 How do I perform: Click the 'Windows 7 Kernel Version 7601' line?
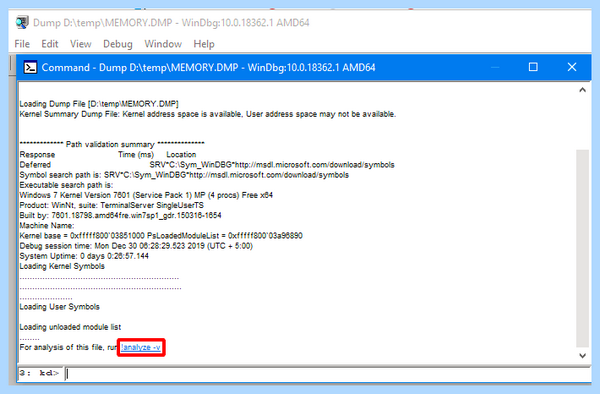point(146,195)
